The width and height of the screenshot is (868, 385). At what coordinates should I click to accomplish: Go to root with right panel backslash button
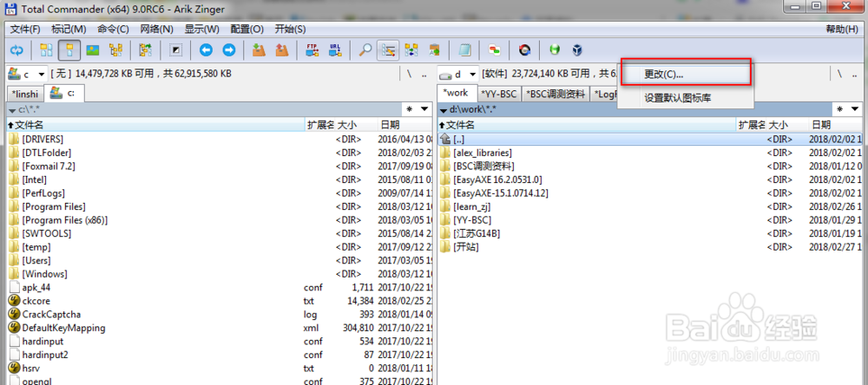pyautogui.click(x=839, y=74)
